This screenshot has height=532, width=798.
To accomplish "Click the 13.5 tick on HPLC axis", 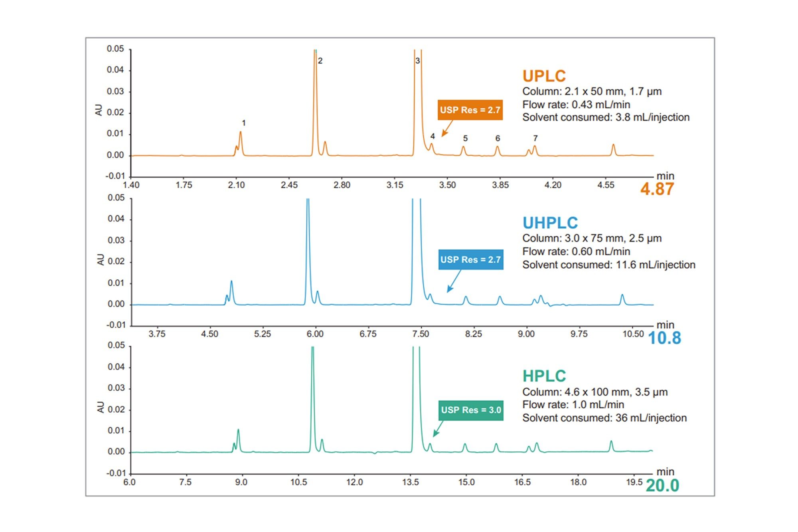I will pos(411,482).
